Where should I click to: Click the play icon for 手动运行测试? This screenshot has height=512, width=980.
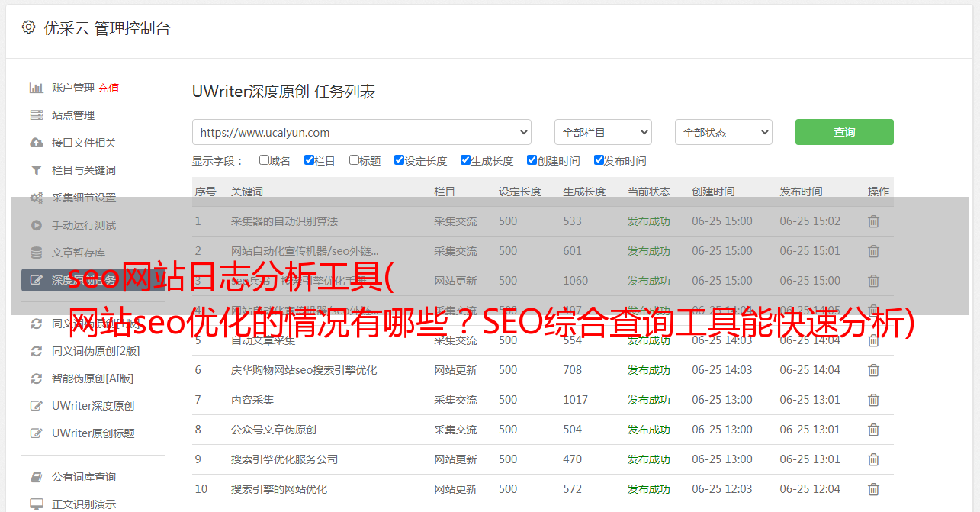(x=36, y=225)
